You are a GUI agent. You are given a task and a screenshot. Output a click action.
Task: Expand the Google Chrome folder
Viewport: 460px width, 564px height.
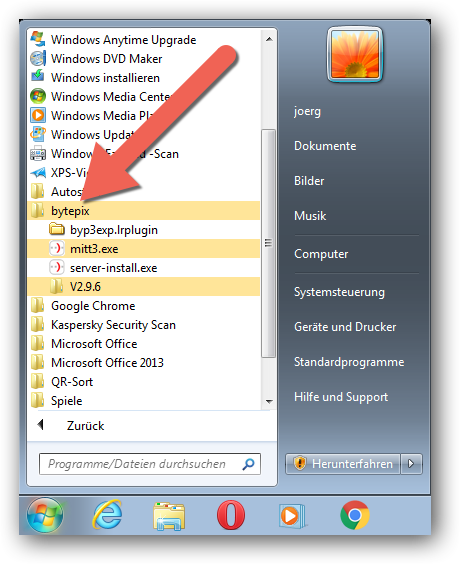(144, 306)
